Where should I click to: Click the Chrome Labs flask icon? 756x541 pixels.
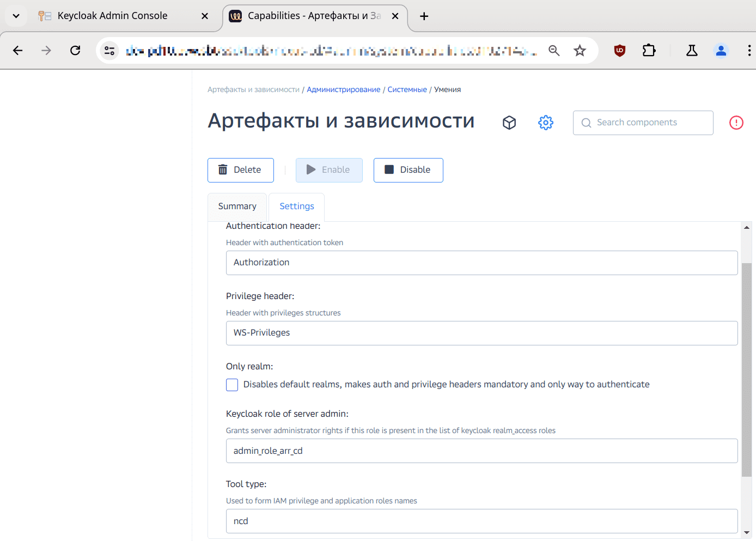[692, 51]
